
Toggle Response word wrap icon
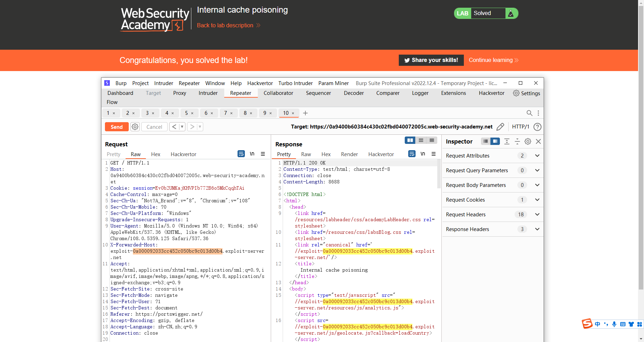point(412,154)
